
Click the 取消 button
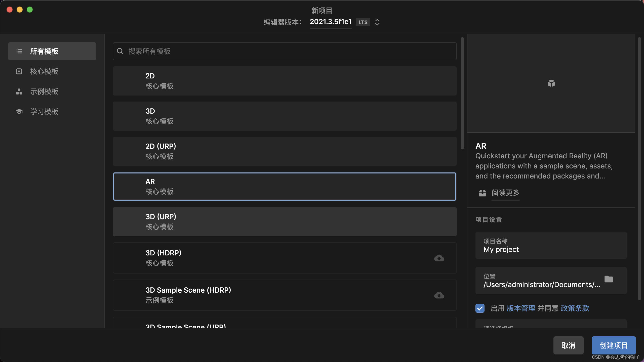point(568,345)
